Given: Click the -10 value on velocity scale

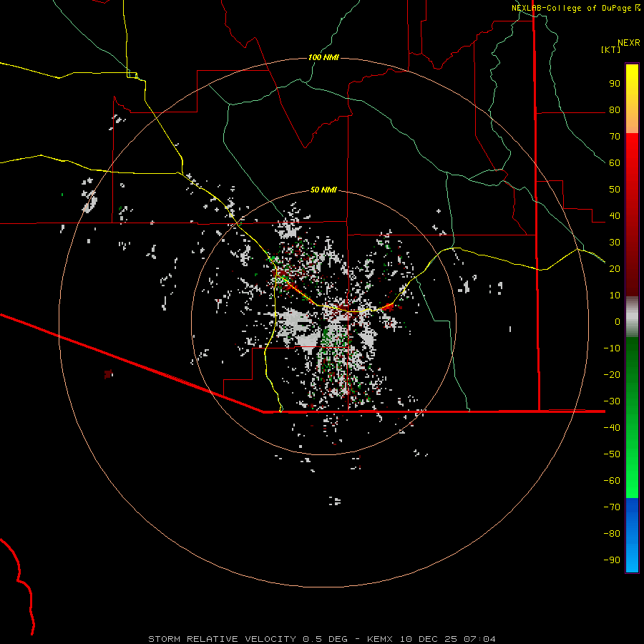Looking at the screenshot, I should (612, 348).
